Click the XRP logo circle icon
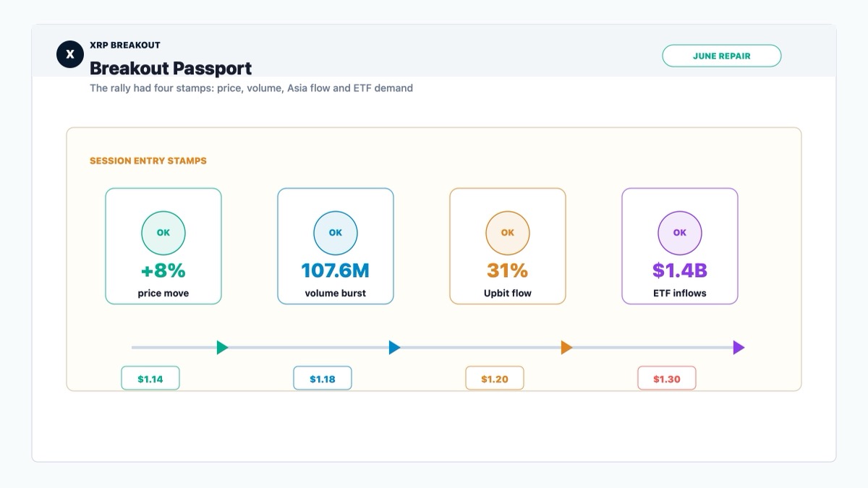Image resolution: width=868 pixels, height=488 pixels. pos(70,54)
